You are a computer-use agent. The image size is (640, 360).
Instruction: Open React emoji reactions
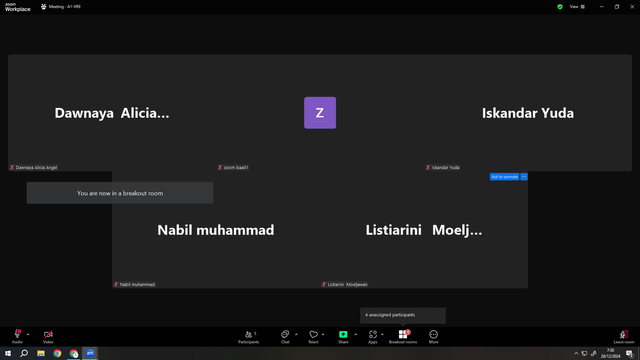(313, 336)
